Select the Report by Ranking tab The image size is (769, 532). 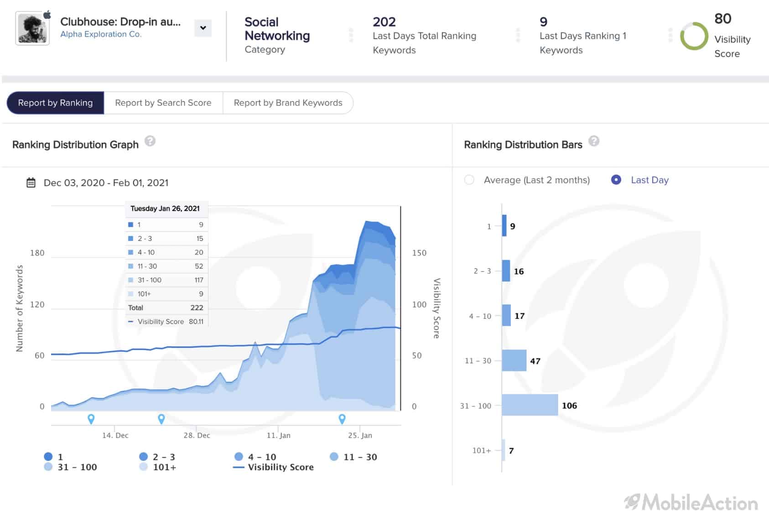(x=55, y=103)
